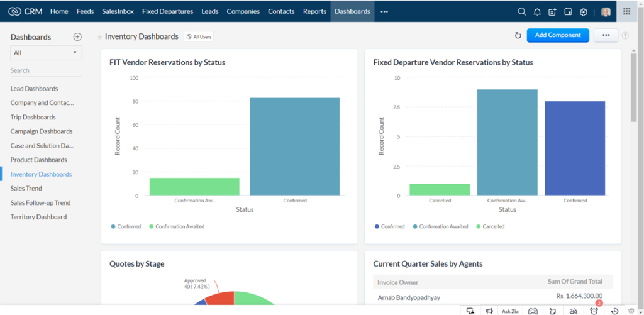This screenshot has height=315, width=644.
Task: Open the recent items history icon
Action: coord(614,311)
